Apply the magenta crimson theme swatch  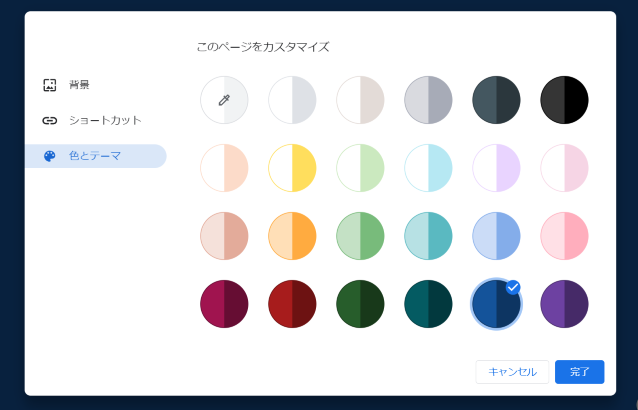[224, 304]
